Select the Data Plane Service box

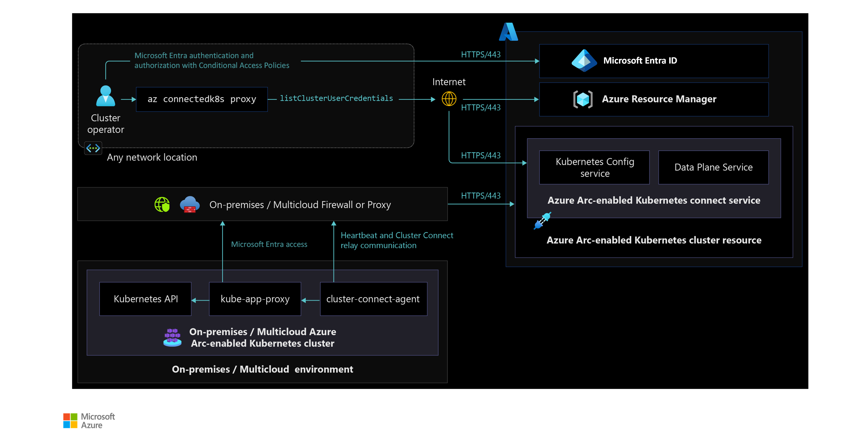(713, 167)
